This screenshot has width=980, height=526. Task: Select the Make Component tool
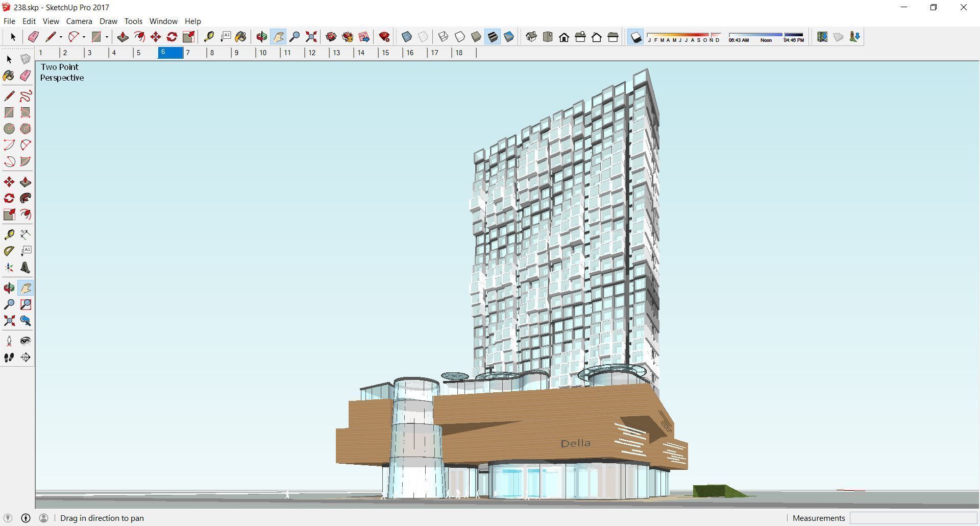click(x=26, y=59)
